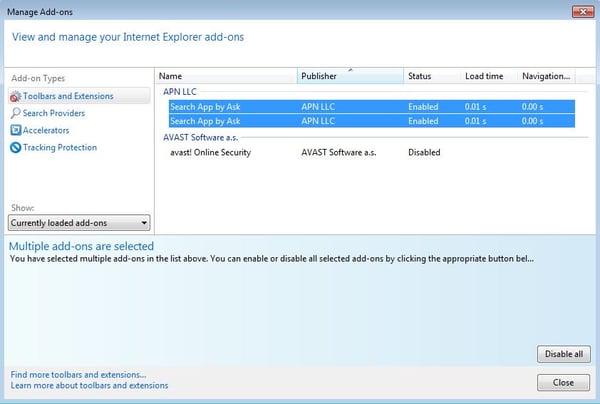Select Search Providers add-on type

pos(54,113)
